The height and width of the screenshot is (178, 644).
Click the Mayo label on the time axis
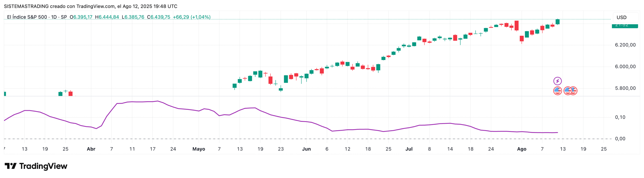(x=198, y=149)
